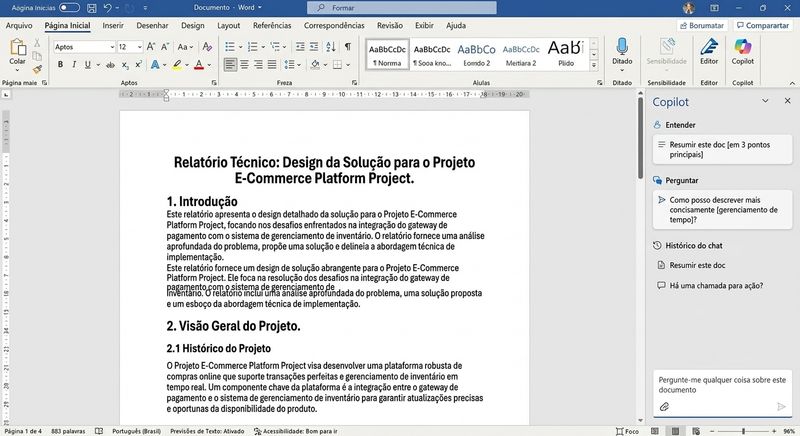Image resolution: width=800 pixels, height=436 pixels.
Task: Apply the yellow text highlight color
Action: tap(177, 65)
